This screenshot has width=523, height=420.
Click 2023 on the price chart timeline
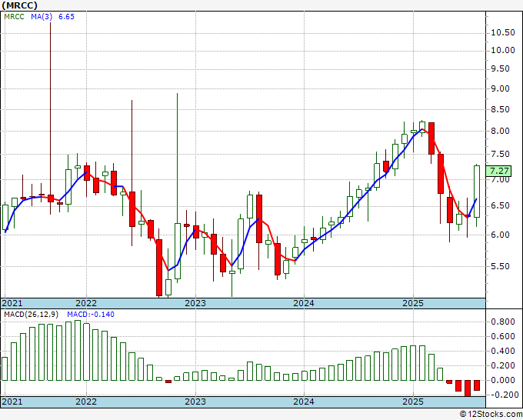pos(195,303)
